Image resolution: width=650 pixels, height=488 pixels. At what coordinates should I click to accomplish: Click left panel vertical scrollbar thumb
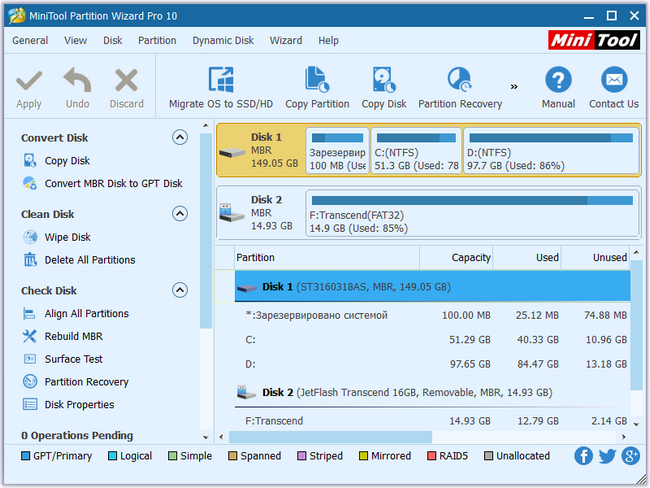point(206,231)
